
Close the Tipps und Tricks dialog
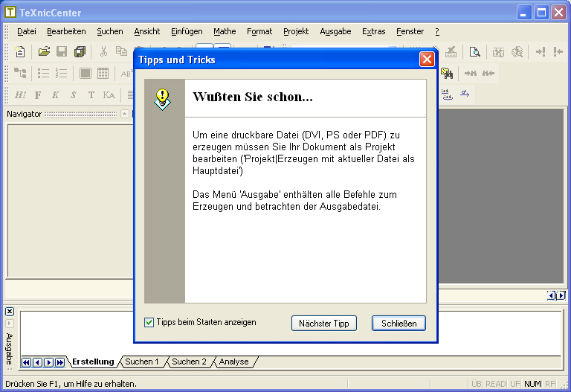[x=427, y=59]
